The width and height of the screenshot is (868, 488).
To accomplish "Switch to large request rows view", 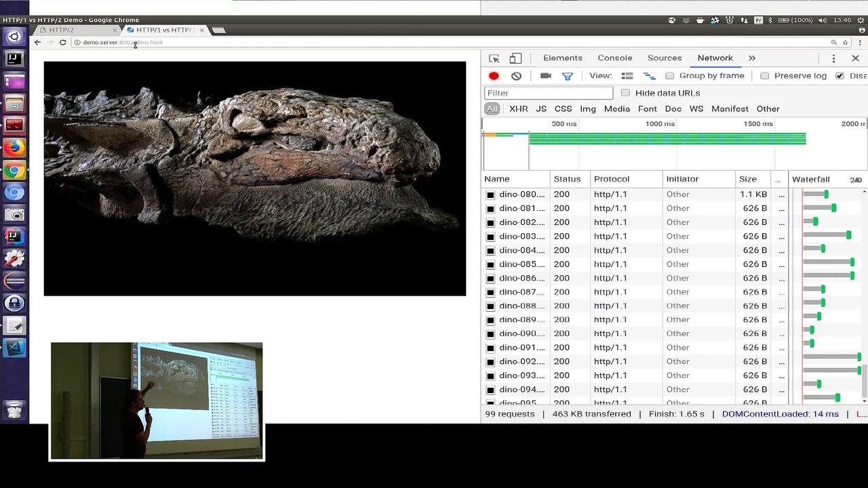I will 627,76.
